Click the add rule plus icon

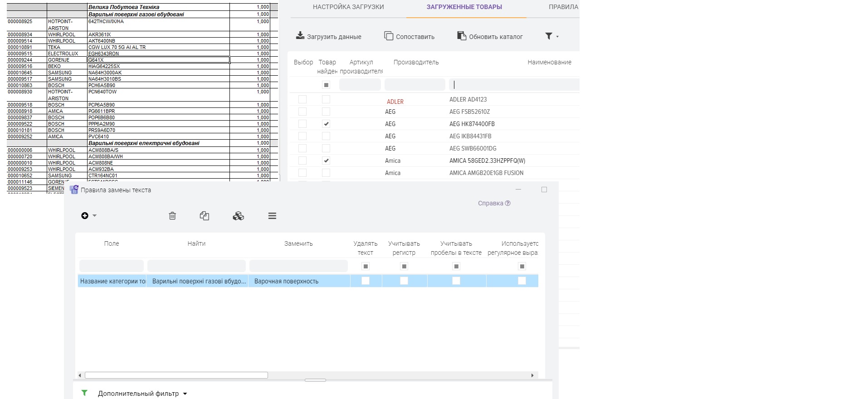point(85,215)
